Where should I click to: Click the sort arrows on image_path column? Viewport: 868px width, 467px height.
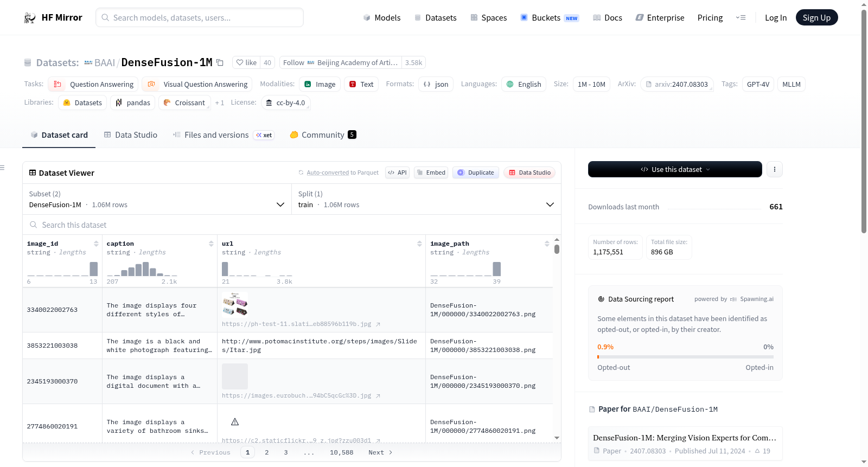547,244
